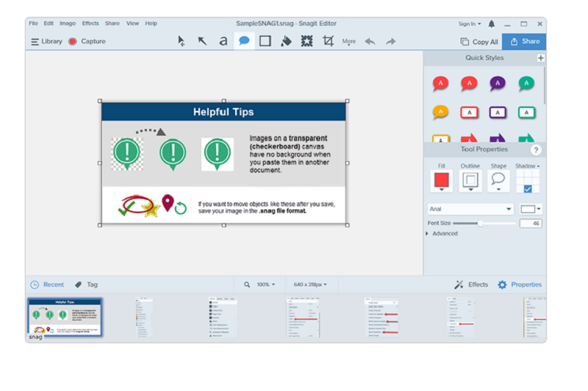Select the Text tool
This screenshot has height=391, width=588.
pyautogui.click(x=223, y=41)
